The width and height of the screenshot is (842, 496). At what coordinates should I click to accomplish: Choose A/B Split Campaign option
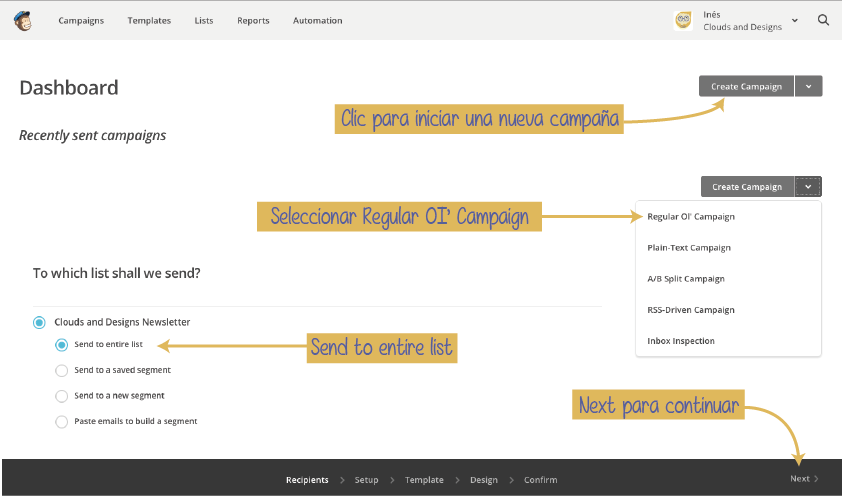point(686,279)
